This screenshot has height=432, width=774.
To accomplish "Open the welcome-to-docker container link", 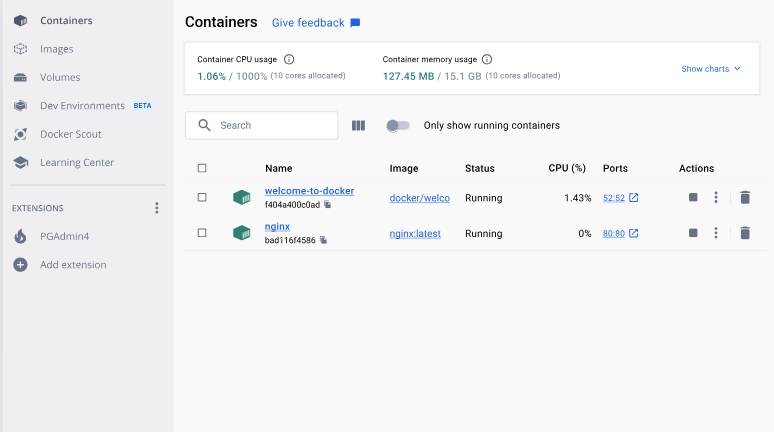I will click(310, 191).
